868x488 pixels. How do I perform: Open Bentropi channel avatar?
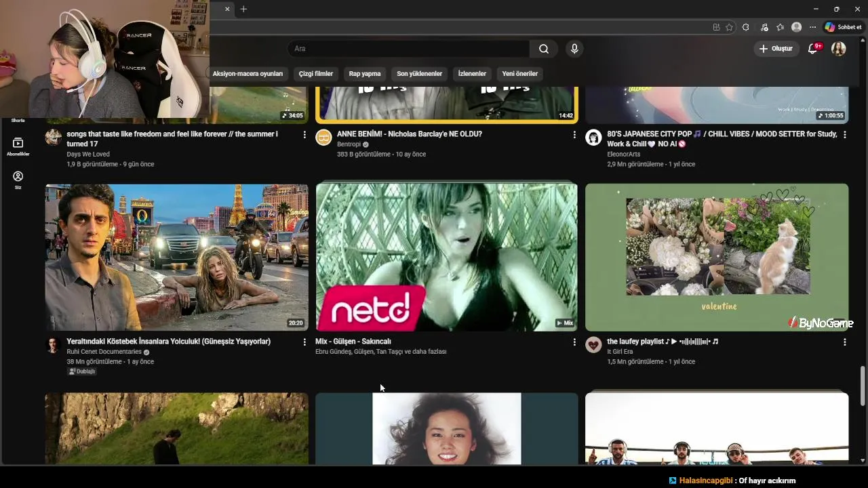323,138
